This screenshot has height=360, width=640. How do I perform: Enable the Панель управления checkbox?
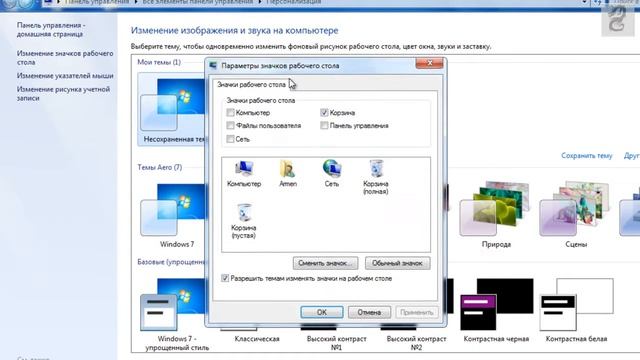pos(324,125)
